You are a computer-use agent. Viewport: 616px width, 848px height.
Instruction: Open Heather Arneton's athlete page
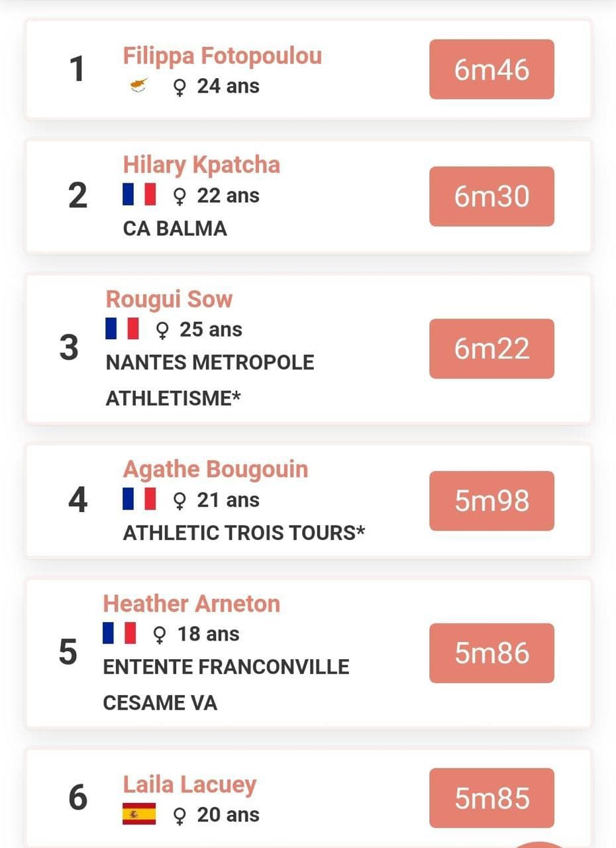pos(191,604)
